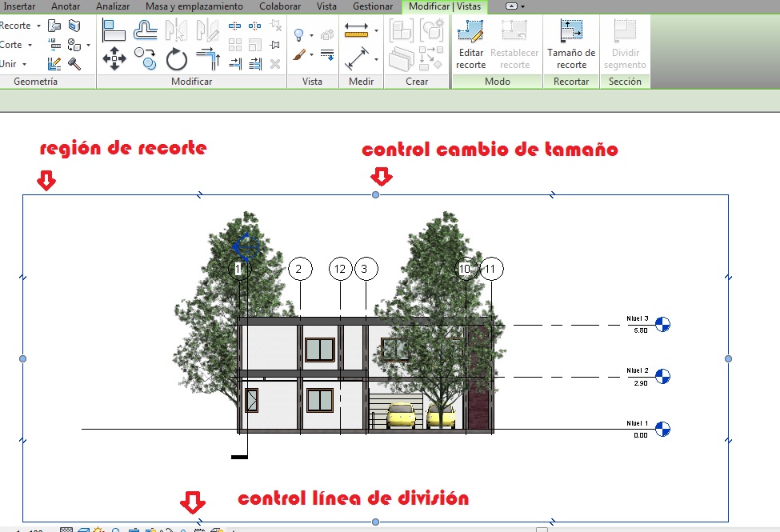
Task: Open the Masa y emplazamiento tab
Action: tap(194, 6)
